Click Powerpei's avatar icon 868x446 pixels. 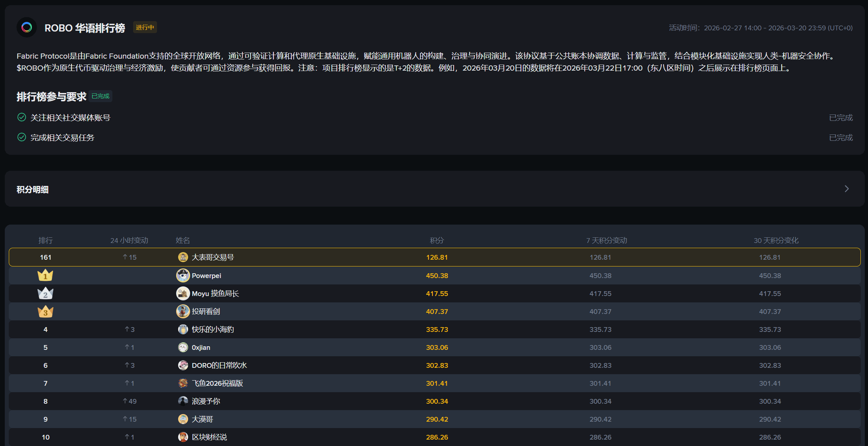tap(183, 276)
